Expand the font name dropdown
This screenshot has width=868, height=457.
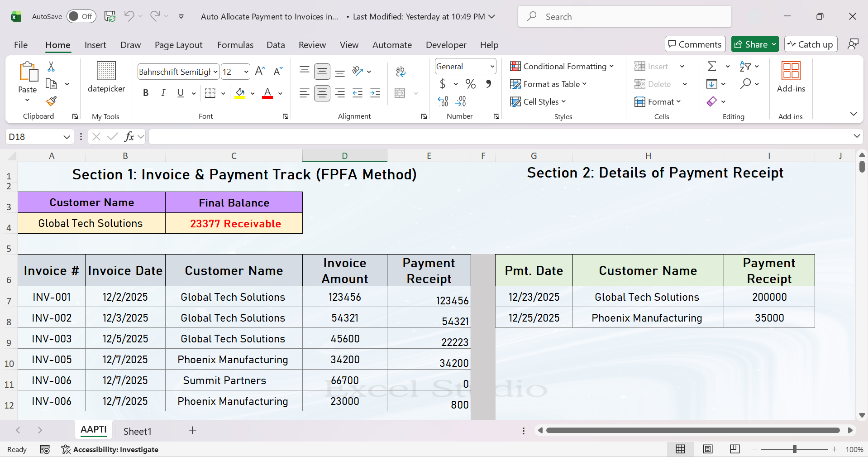coord(215,72)
